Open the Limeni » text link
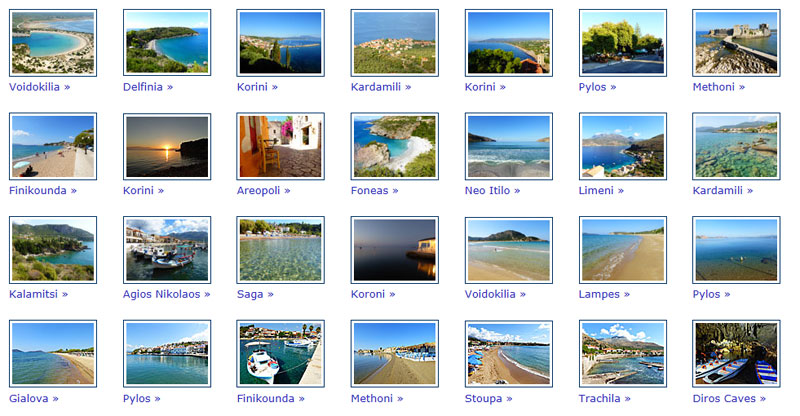Image resolution: width=800 pixels, height=416 pixels. click(601, 190)
